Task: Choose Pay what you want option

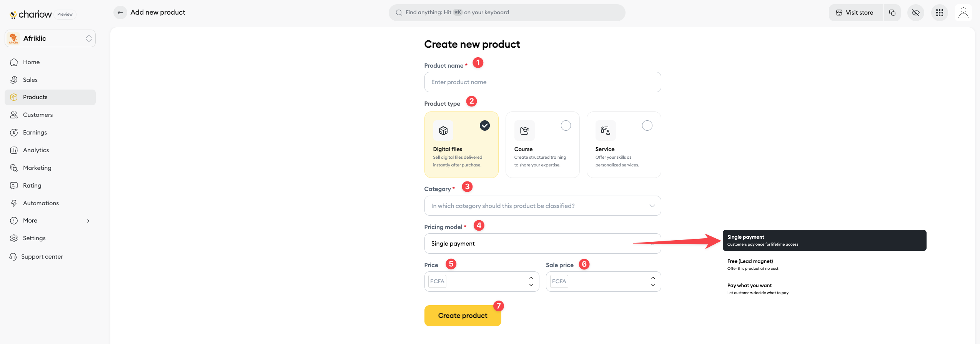Action: coord(749,288)
